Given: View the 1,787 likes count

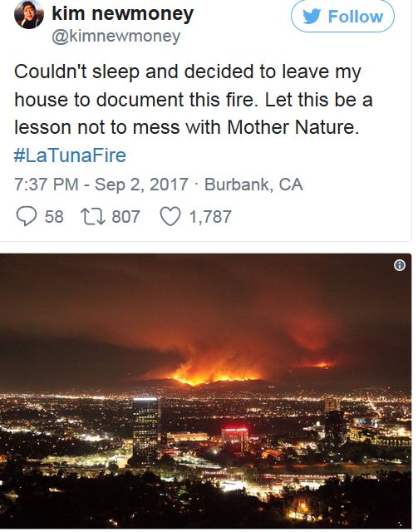Looking at the screenshot, I should coord(210,216).
